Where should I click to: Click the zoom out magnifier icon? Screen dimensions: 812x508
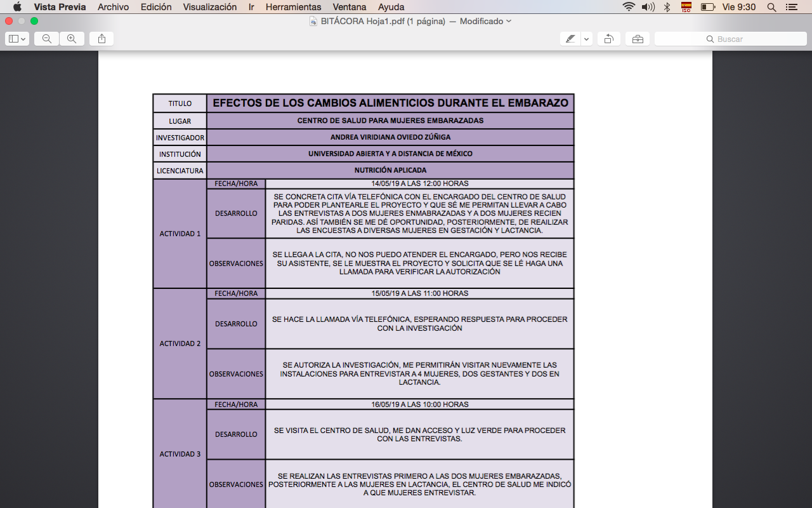point(46,39)
